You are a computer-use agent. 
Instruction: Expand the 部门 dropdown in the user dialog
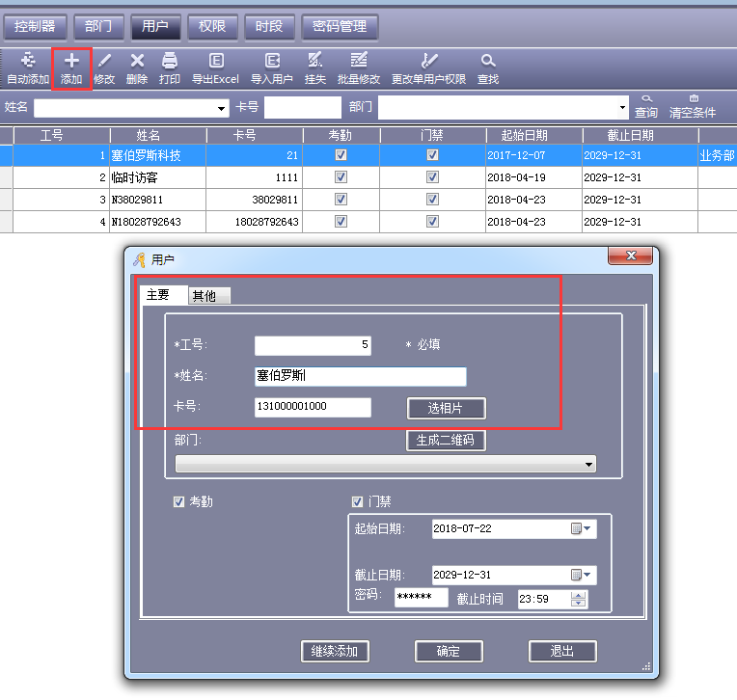point(588,465)
